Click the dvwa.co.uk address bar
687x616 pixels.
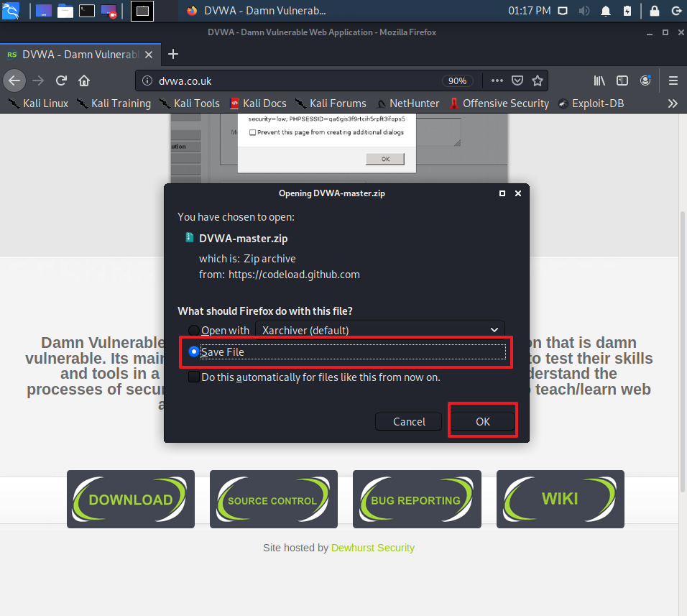coord(298,81)
